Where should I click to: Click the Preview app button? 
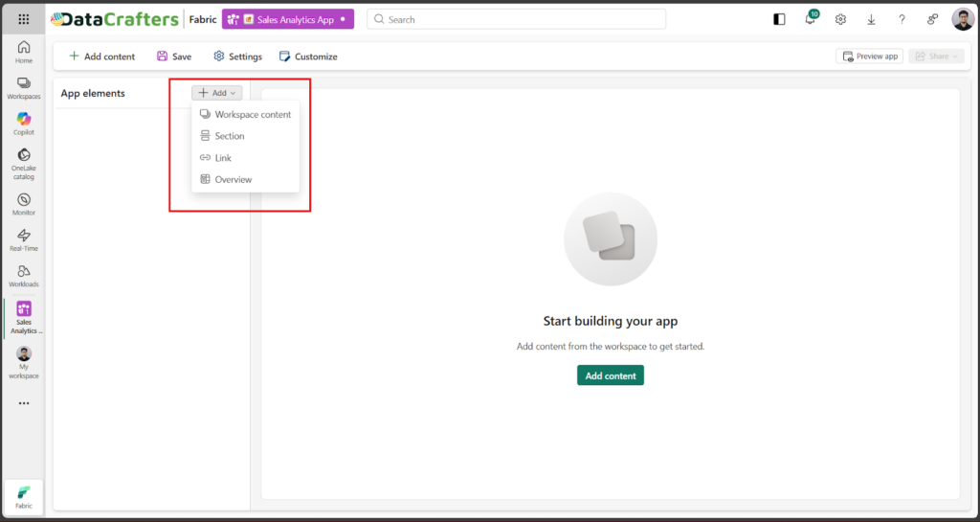click(x=869, y=57)
